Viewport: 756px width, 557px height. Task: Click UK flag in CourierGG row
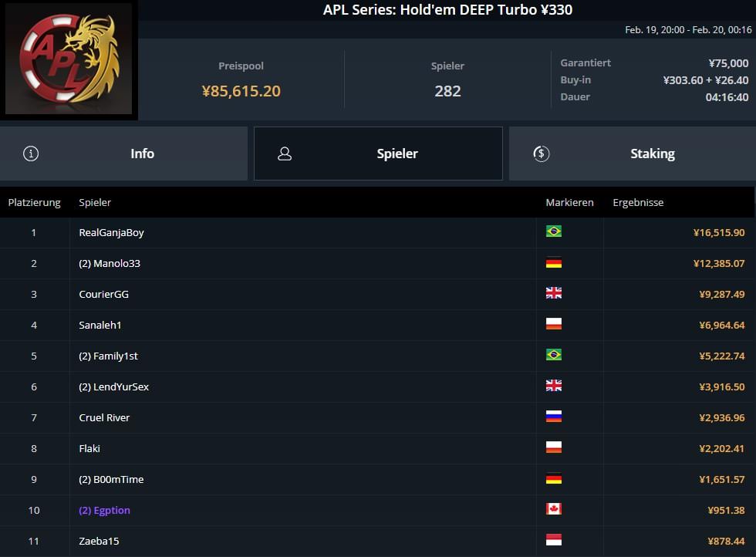(x=553, y=293)
